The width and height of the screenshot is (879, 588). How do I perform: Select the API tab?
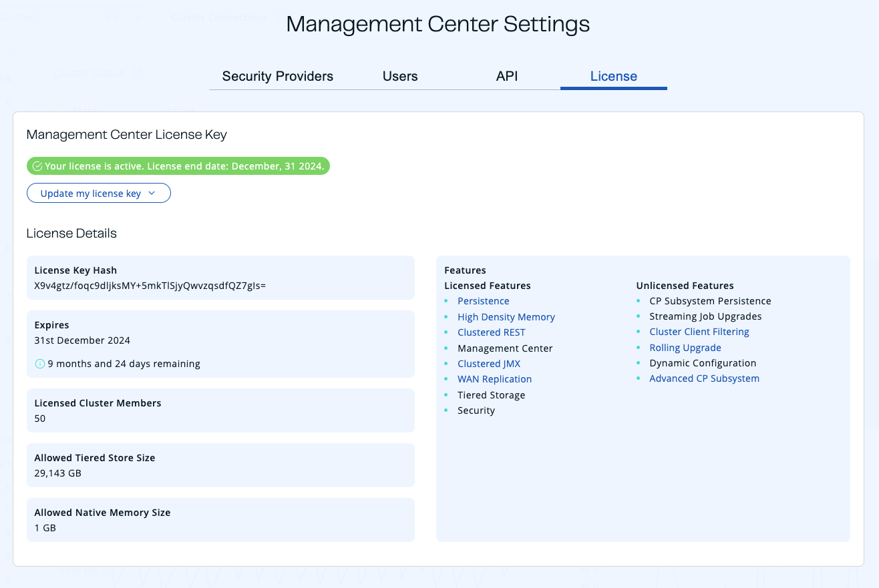507,76
